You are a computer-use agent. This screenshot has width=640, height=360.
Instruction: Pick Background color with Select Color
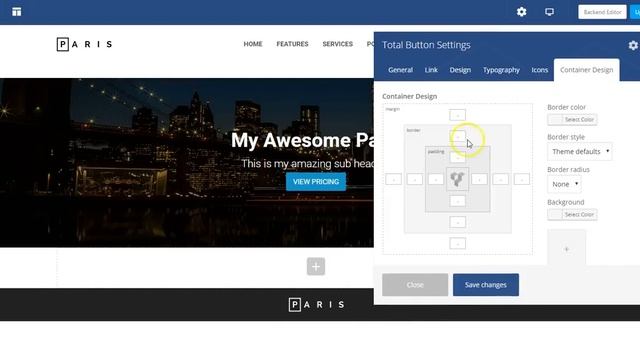click(572, 214)
